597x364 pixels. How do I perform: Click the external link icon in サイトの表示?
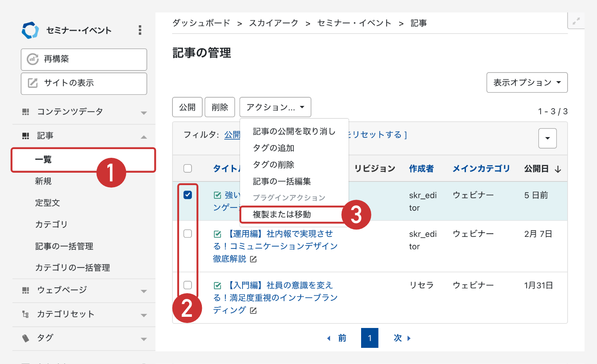33,83
